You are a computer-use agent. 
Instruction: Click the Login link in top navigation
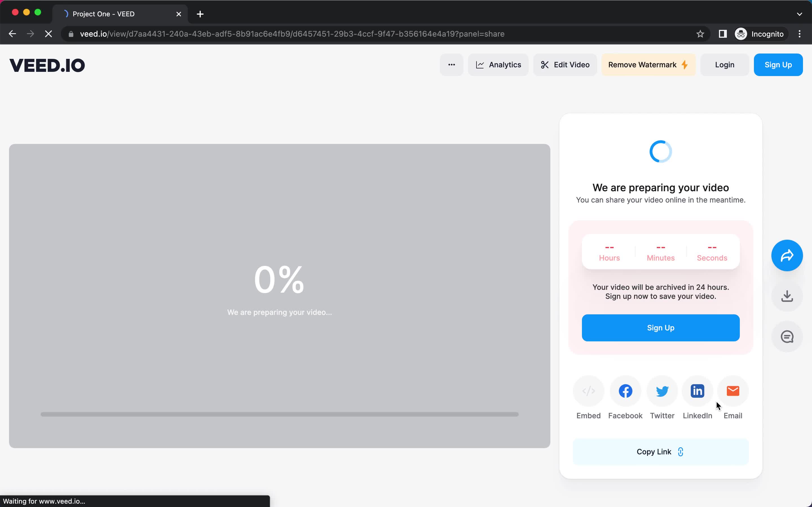pos(725,65)
